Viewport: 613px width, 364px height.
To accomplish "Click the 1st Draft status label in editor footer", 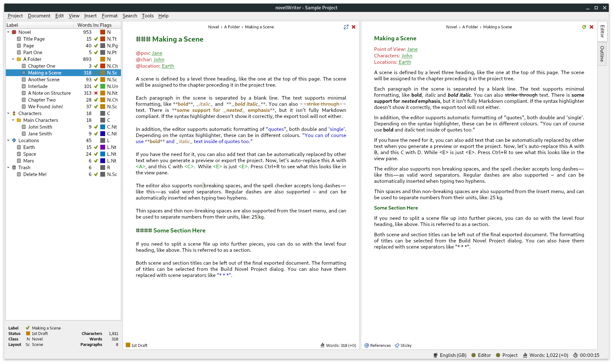I will tap(139, 345).
